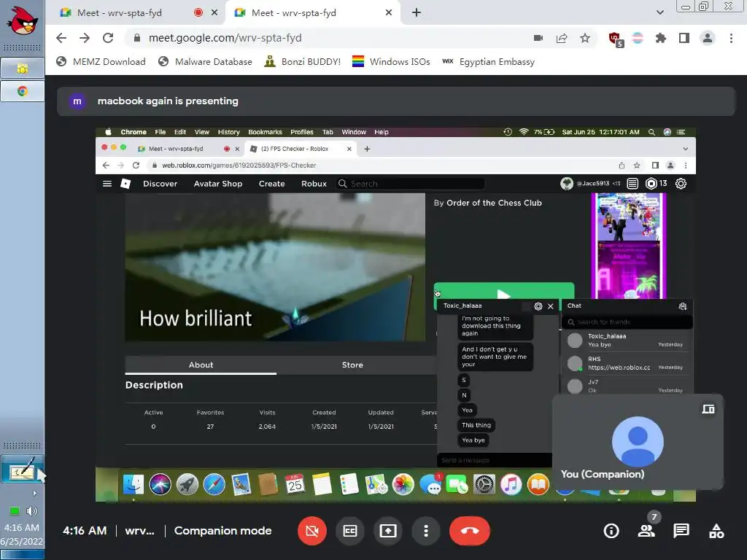Show the participants list (7 people)

pos(646,531)
